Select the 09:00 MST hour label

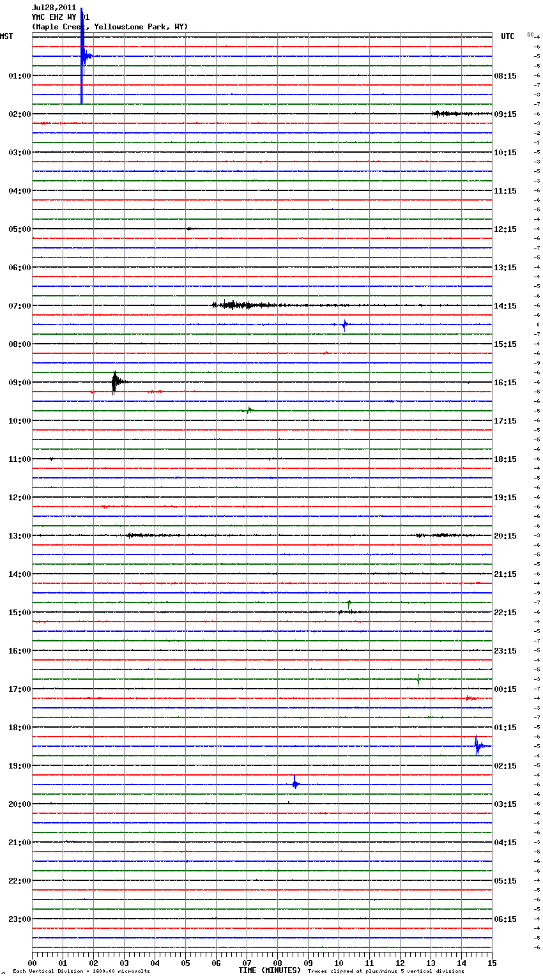[19, 382]
